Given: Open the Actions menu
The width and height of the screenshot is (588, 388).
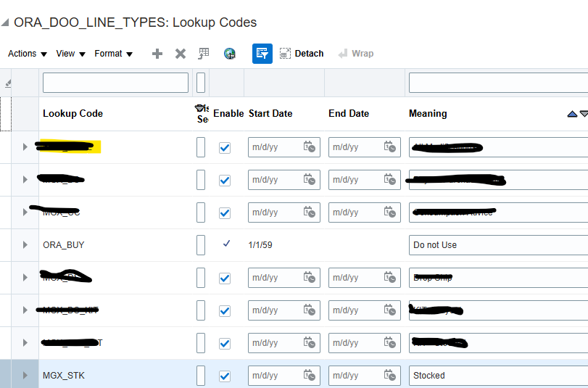Looking at the screenshot, I should 28,54.
